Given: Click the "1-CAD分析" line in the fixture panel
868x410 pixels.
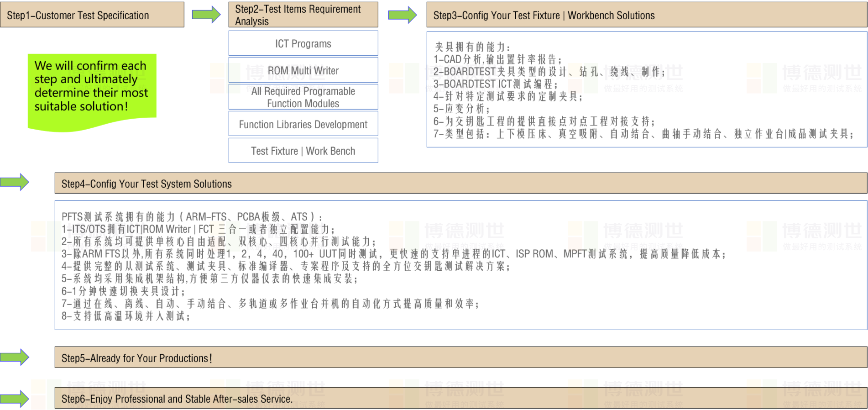Looking at the screenshot, I should coord(497,59).
